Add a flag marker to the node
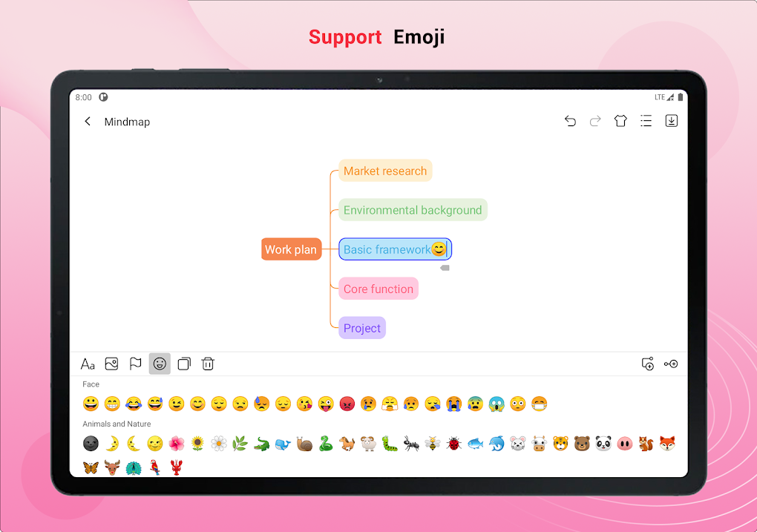Viewport: 757px width, 532px height. click(x=136, y=364)
